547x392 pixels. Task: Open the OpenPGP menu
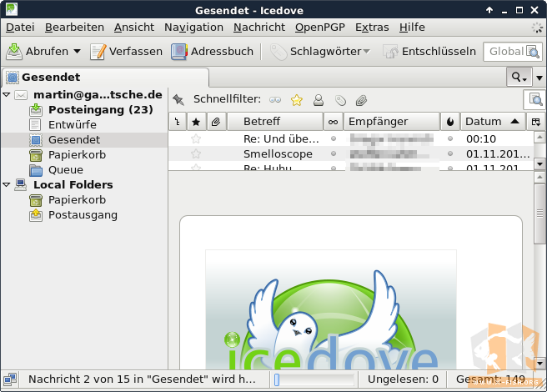320,28
